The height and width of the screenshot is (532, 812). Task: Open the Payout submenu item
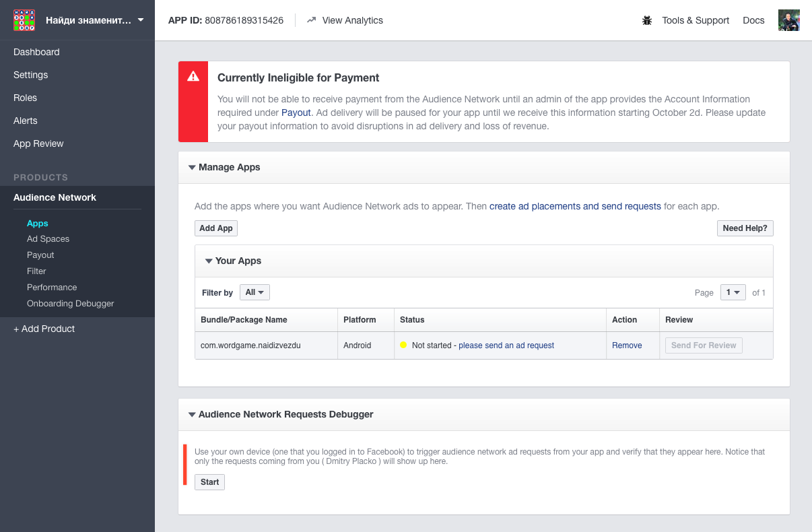pos(40,255)
